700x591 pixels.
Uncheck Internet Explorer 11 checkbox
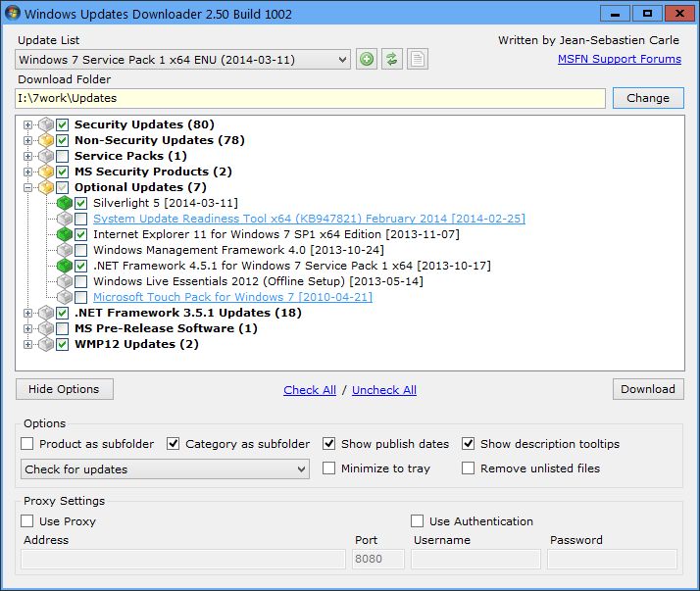pyautogui.click(x=80, y=235)
